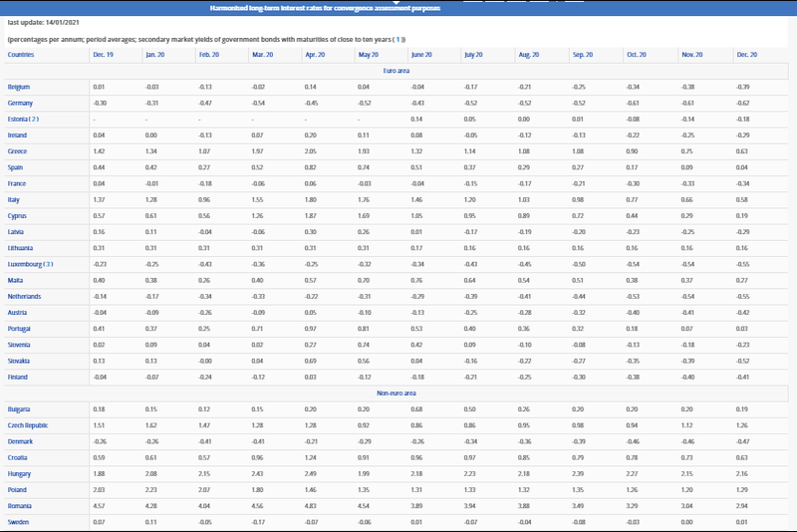Open the Finland country link
The height and width of the screenshot is (532, 797).
point(19,377)
